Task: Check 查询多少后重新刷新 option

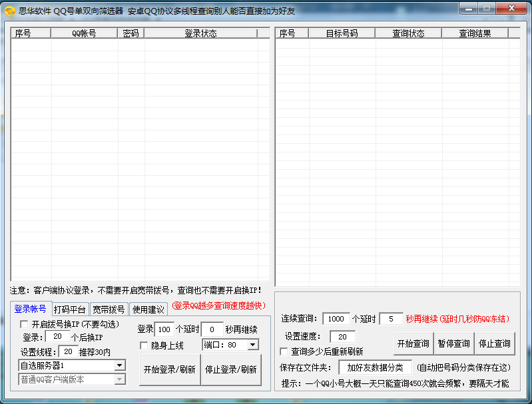Action: coord(284,351)
